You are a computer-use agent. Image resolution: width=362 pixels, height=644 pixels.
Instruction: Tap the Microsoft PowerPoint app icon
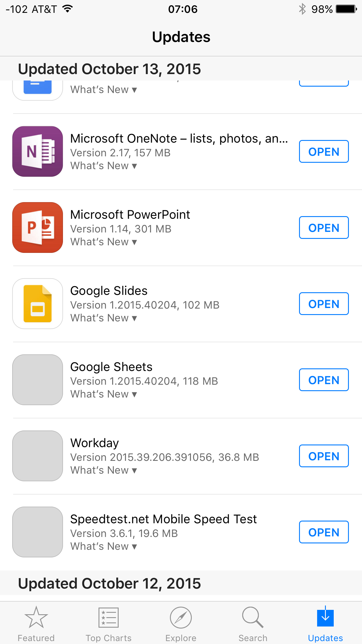38,228
